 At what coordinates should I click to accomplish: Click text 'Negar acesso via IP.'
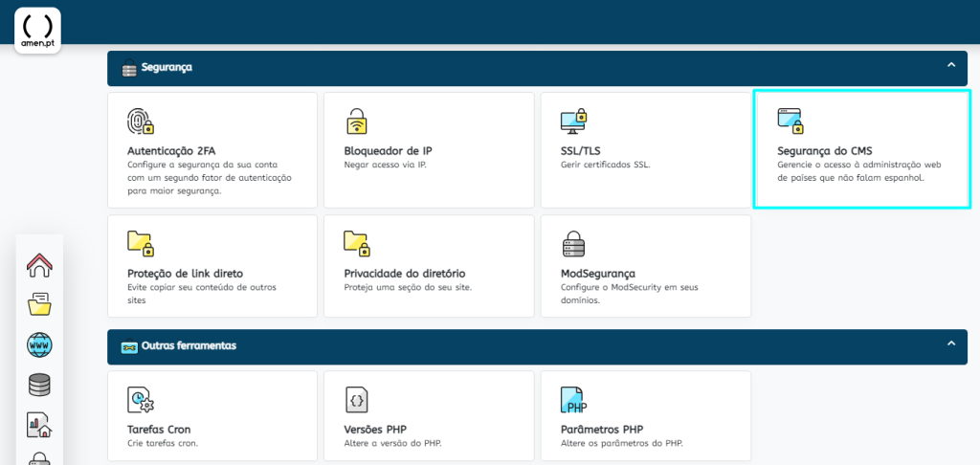click(x=385, y=165)
